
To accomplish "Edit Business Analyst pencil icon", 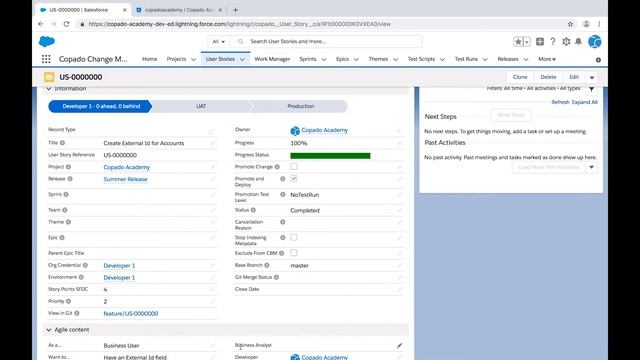I will (x=399, y=346).
